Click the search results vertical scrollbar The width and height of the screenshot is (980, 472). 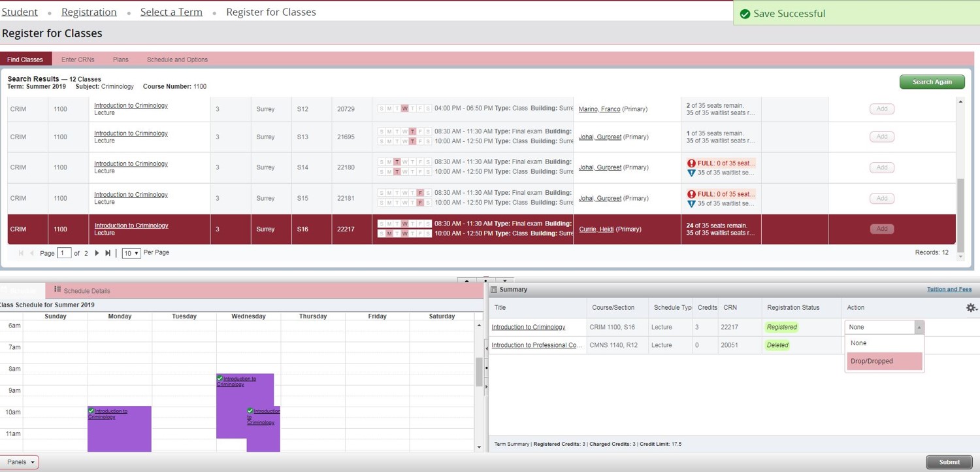pyautogui.click(x=960, y=214)
